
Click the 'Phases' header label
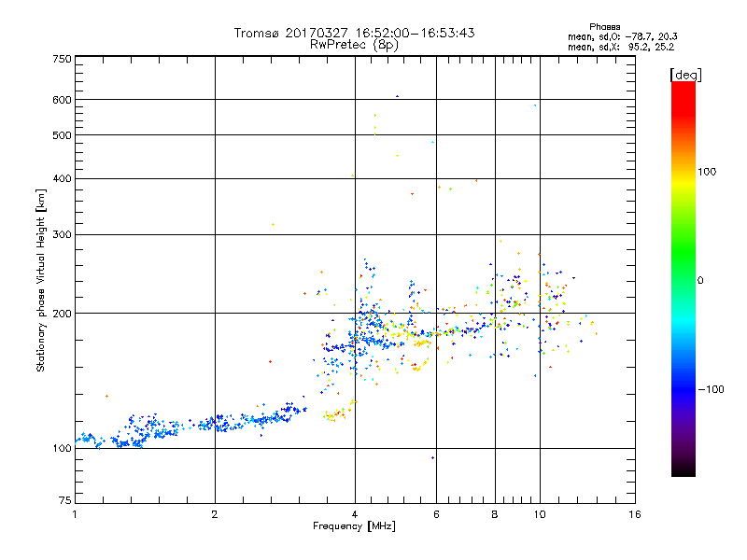point(604,27)
